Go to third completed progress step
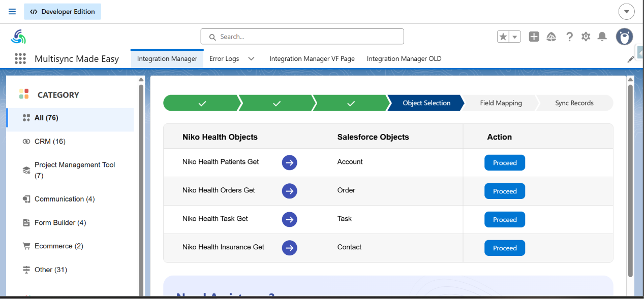Screen dimensions: 644x299 [351, 103]
